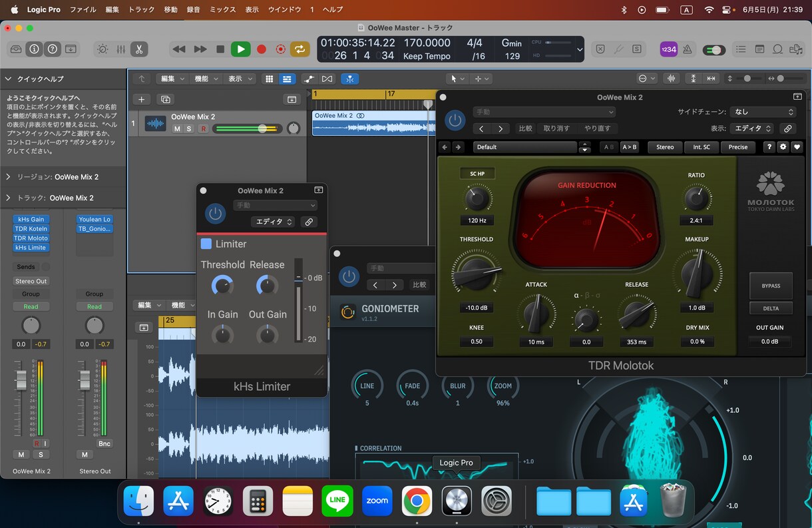Screen dimensions: 812x528
Task: Click the Duplicate Track button
Action: [166, 99]
